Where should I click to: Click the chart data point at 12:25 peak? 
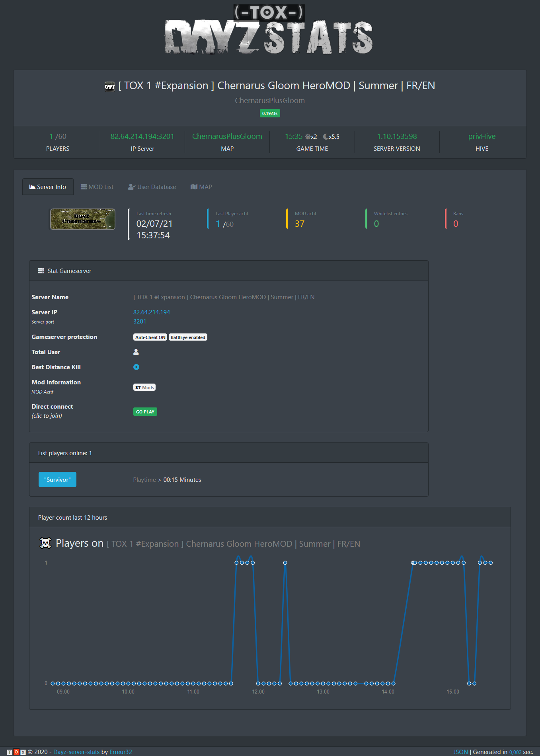(x=285, y=563)
